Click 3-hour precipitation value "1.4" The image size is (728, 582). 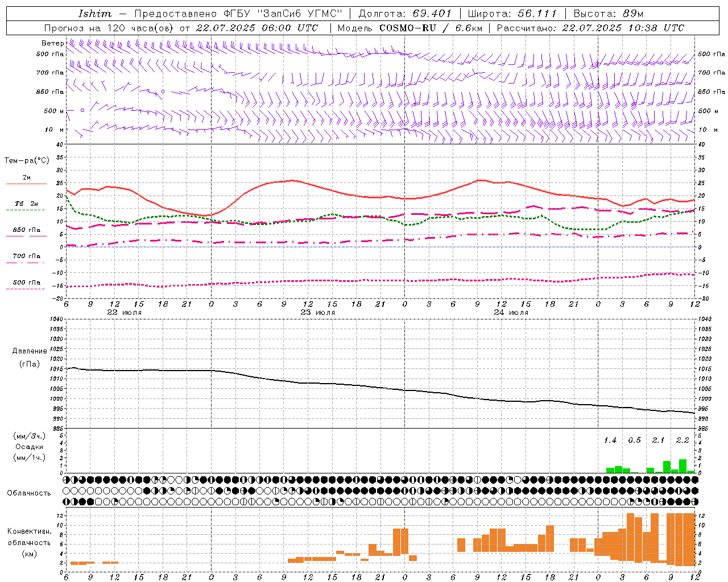coord(610,440)
